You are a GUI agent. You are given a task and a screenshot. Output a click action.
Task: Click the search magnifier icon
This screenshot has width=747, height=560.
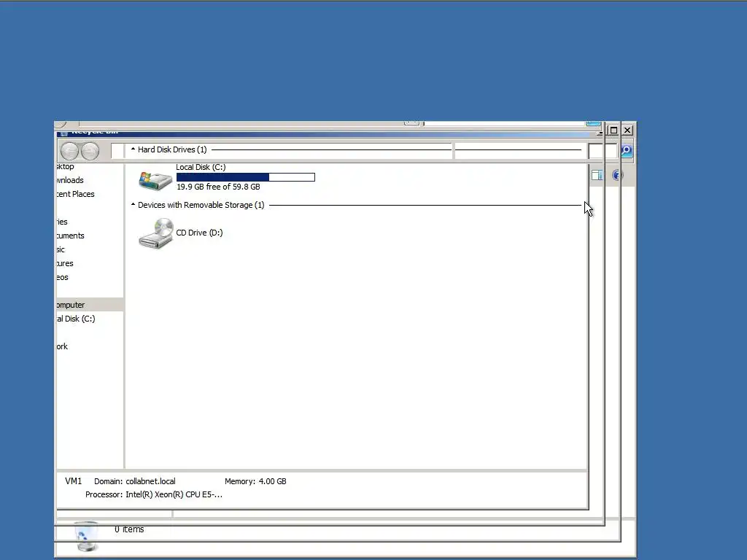(627, 151)
